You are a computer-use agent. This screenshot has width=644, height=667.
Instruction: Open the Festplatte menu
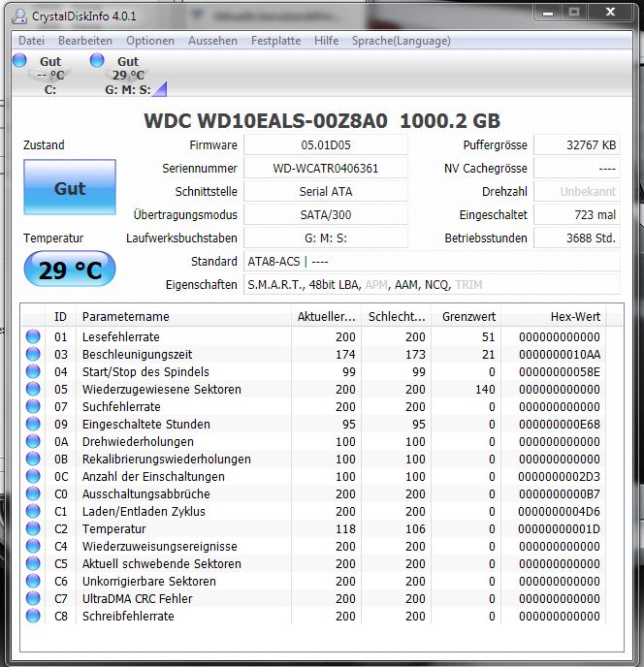(275, 41)
